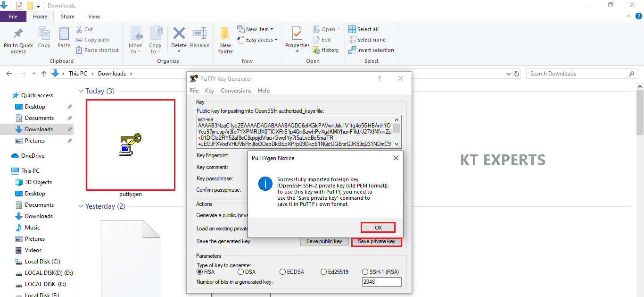Open file History
Viewport: 644px width, 297px height.
[x=326, y=50]
